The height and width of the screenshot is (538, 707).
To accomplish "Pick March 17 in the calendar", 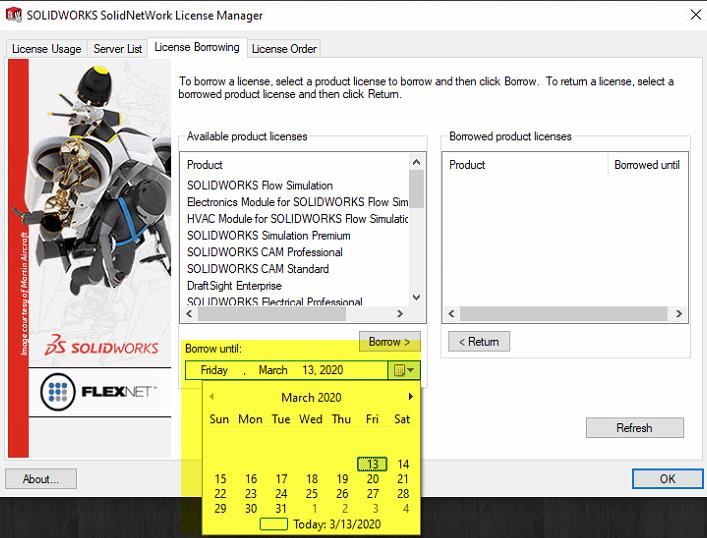I will 281,479.
